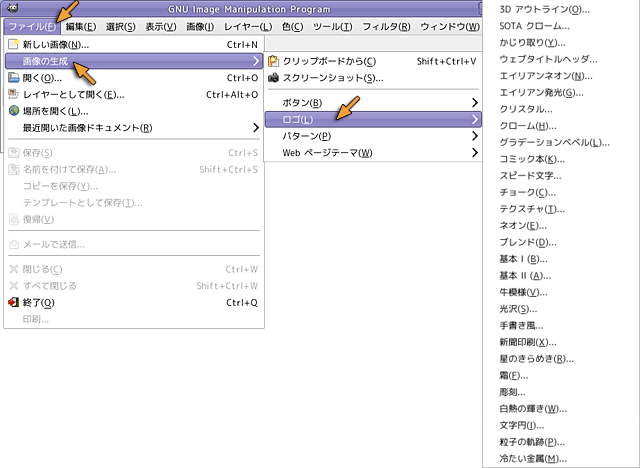Choose 冷たい金属 logo entry
The image size is (640, 468).
(x=532, y=458)
